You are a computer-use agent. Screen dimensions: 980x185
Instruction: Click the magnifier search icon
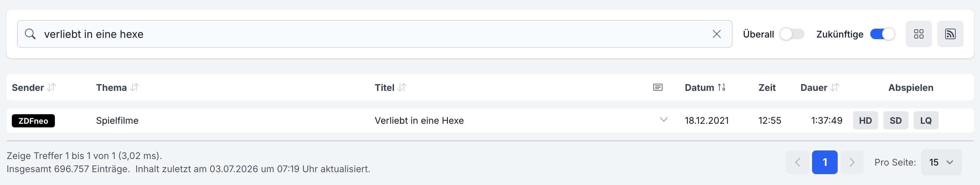(x=30, y=34)
